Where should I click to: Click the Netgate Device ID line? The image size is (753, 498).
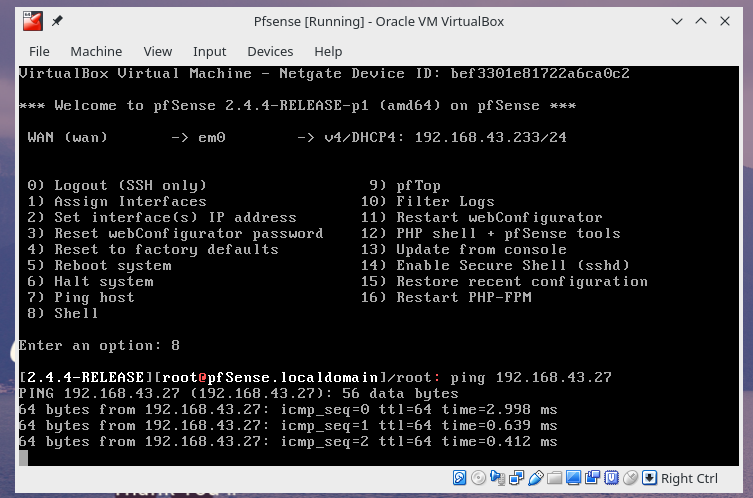click(324, 73)
